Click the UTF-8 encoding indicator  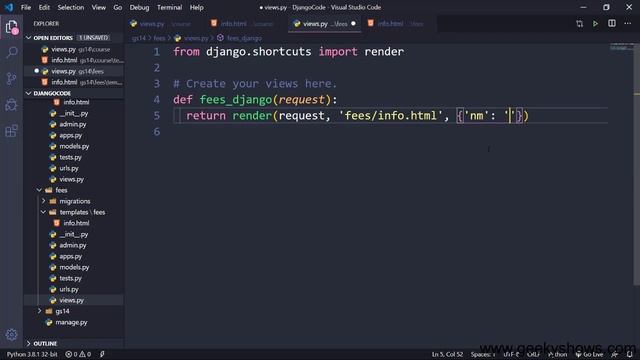click(511, 354)
